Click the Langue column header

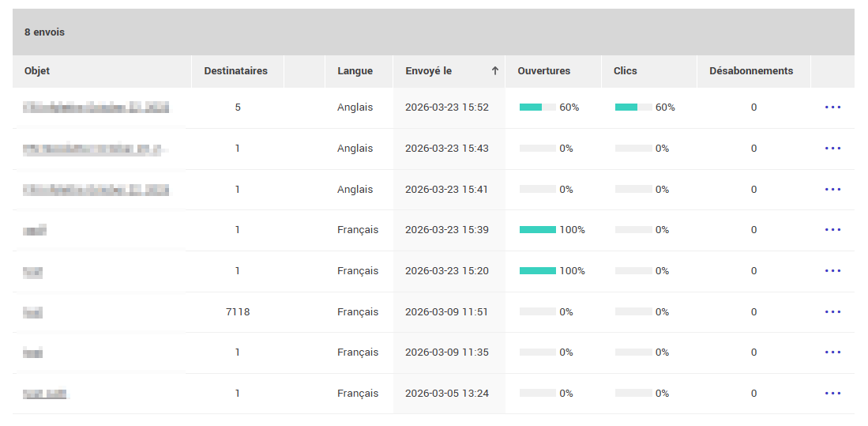(x=355, y=71)
